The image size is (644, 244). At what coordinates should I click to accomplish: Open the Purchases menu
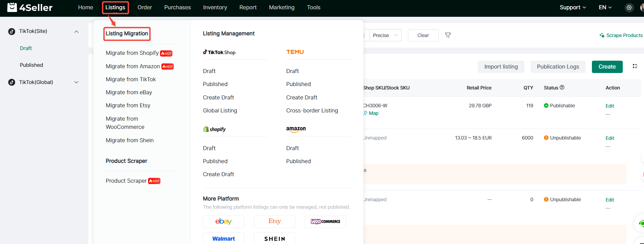pos(178,8)
